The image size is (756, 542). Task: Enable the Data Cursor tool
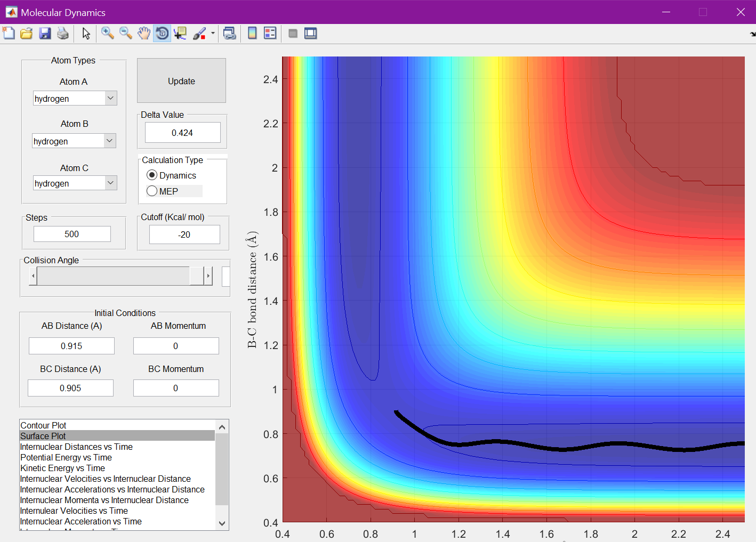[180, 34]
